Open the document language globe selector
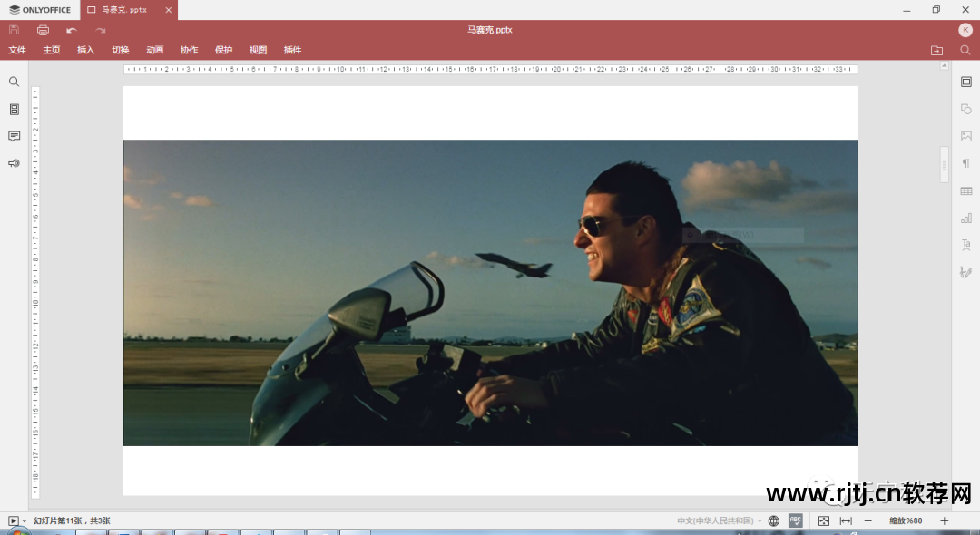The height and width of the screenshot is (535, 980). (x=774, y=520)
